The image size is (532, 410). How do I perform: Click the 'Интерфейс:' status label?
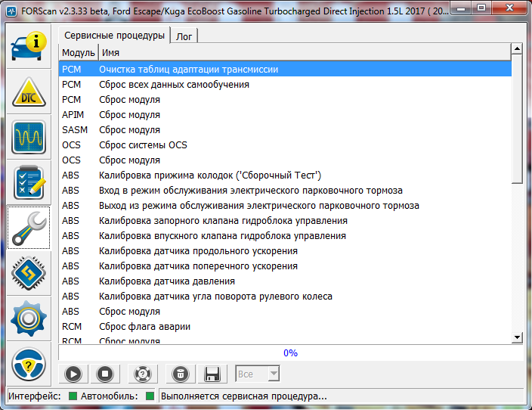[x=35, y=396]
